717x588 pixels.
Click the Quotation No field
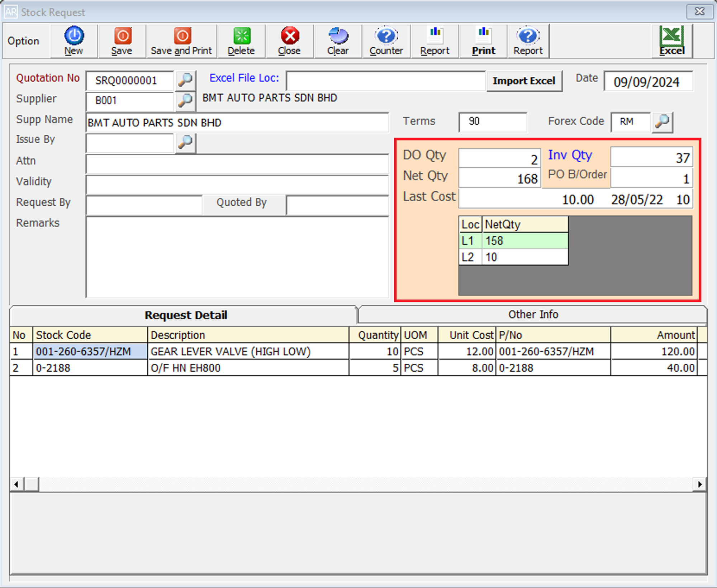[130, 80]
